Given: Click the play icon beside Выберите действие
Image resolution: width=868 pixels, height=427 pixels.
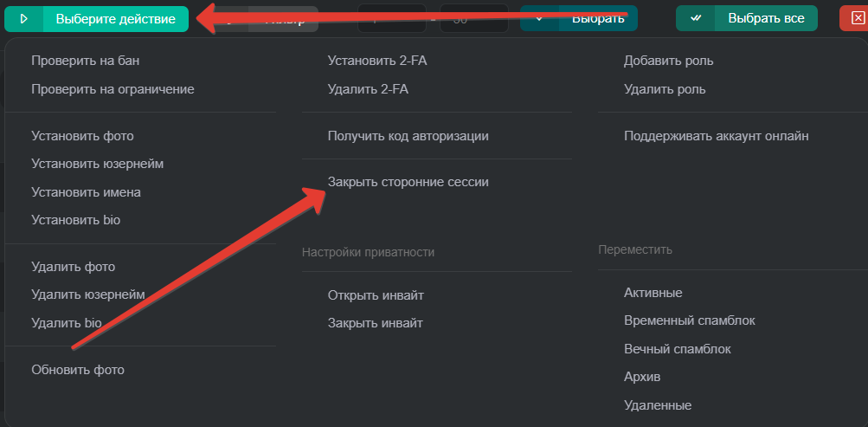Looking at the screenshot, I should click(23, 18).
